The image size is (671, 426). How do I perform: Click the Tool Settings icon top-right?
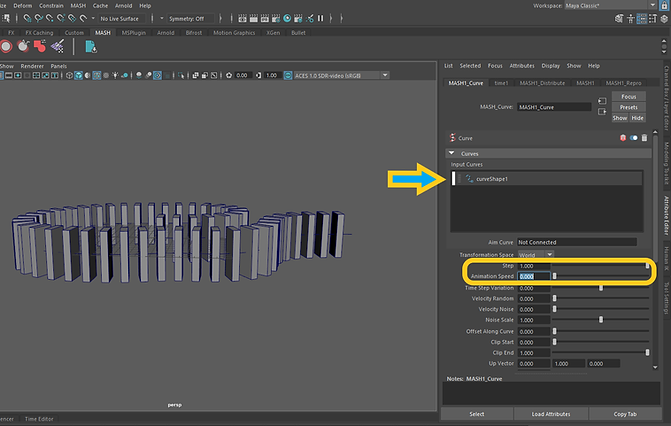(653, 18)
